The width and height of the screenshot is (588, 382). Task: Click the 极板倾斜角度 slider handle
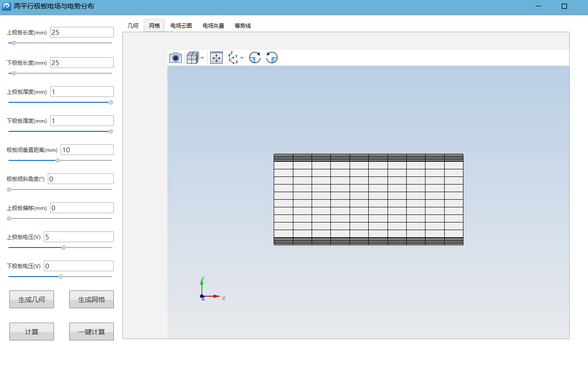pyautogui.click(x=9, y=189)
